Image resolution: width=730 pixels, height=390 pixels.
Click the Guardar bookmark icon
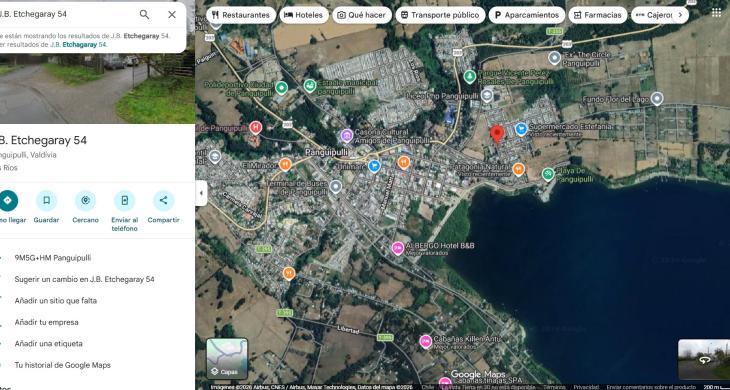pos(47,201)
